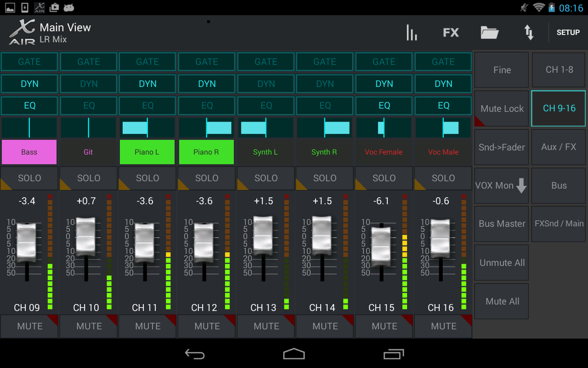Toggle Fine fader mode
588x368 pixels.
(x=501, y=69)
